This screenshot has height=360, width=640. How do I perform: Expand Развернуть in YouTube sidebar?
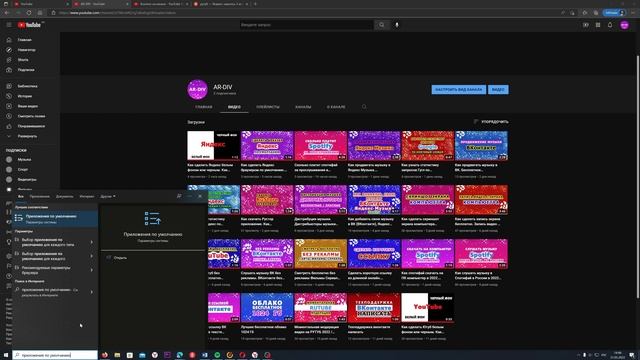pyautogui.click(x=27, y=136)
